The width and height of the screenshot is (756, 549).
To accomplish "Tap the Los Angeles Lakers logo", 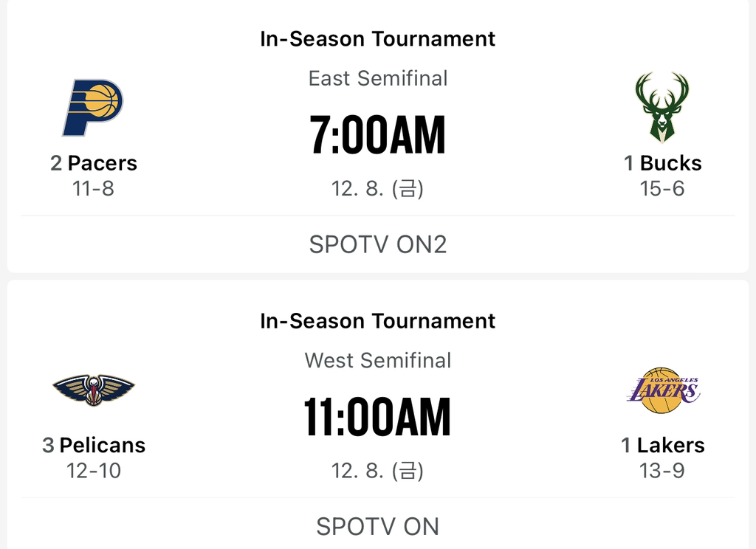I will click(663, 390).
